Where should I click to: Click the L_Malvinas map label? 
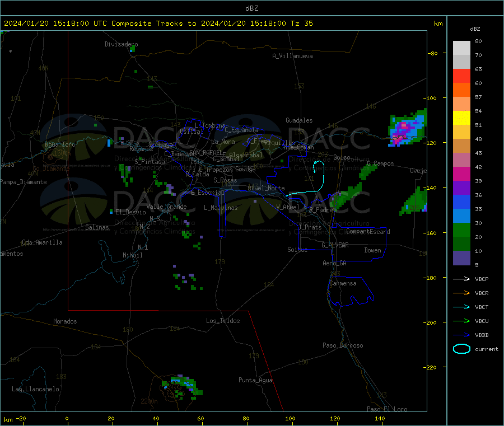pos(221,208)
